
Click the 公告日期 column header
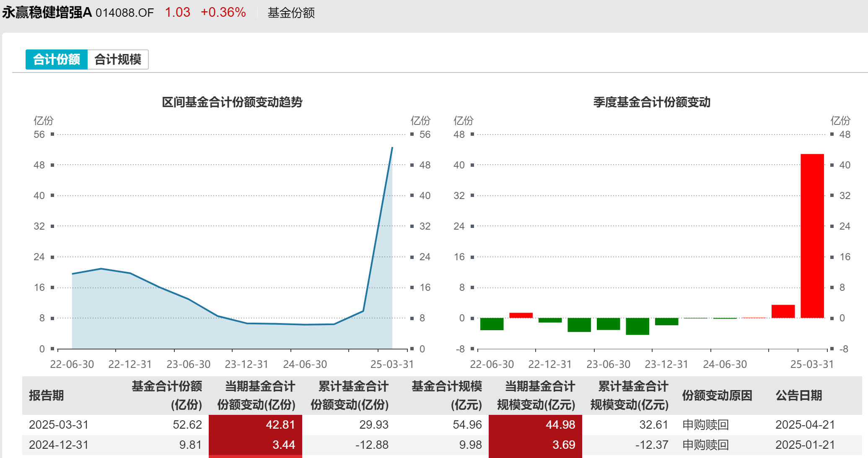pyautogui.click(x=798, y=395)
